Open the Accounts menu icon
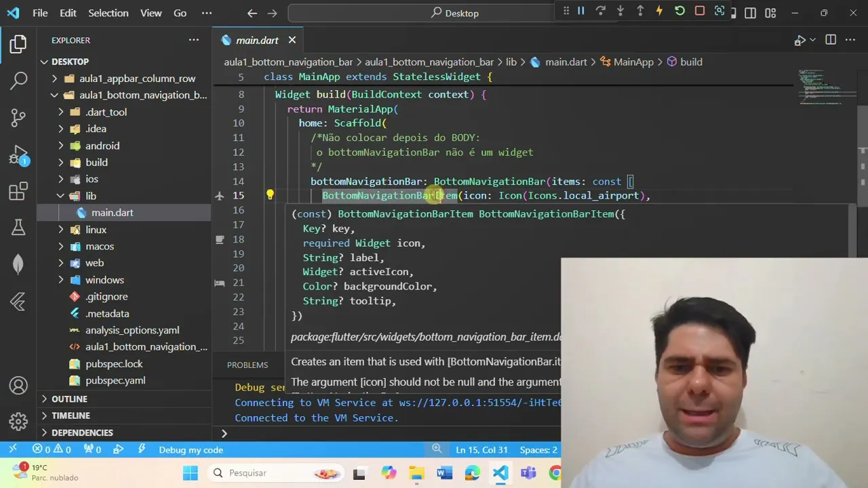Viewport: 868px width, 488px height. 18,386
